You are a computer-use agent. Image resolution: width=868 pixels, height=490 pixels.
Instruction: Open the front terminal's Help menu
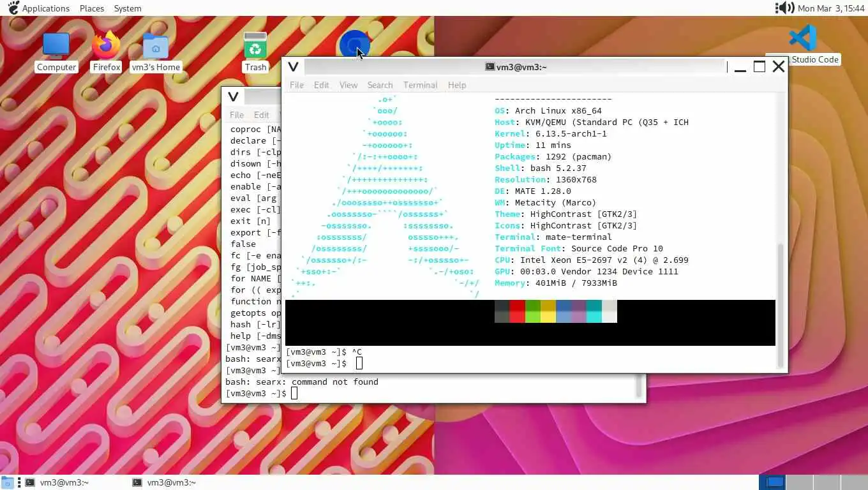[457, 85]
